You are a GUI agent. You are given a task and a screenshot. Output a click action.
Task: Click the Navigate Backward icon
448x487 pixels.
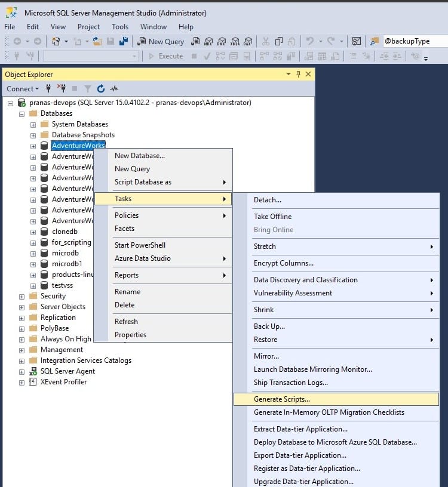pos(17,41)
